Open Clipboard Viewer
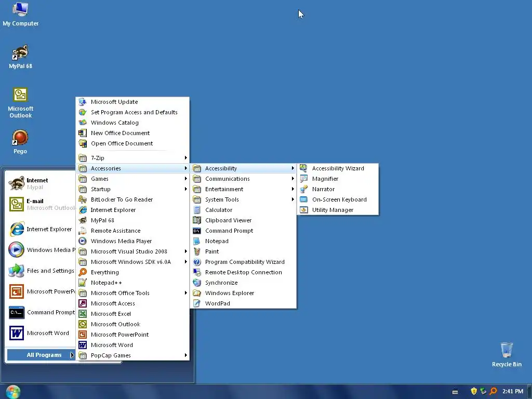The image size is (532, 399). coord(243,220)
